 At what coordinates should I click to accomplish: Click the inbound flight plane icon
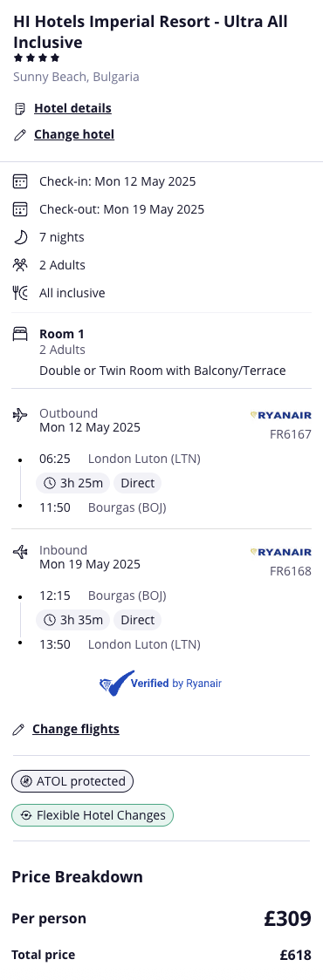click(x=20, y=551)
